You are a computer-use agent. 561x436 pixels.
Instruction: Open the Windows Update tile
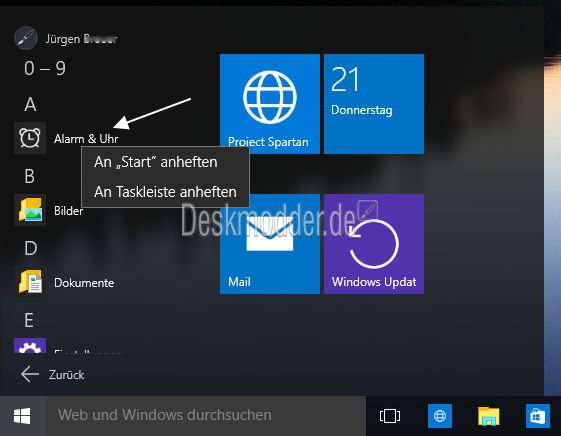374,244
